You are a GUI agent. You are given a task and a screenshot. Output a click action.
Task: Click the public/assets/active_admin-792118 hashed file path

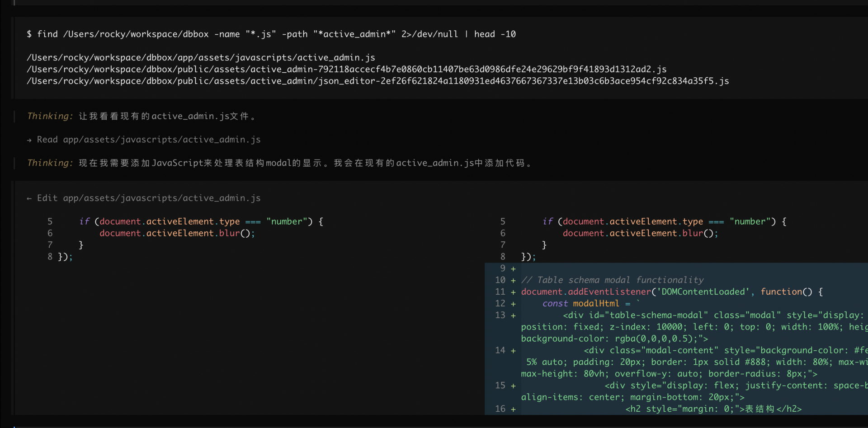pyautogui.click(x=346, y=70)
